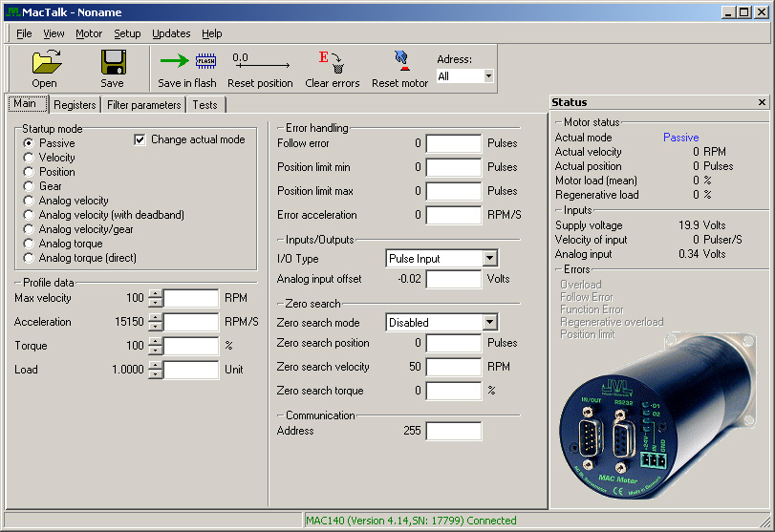The height and width of the screenshot is (532, 775).
Task: Click the Load input field
Action: click(x=191, y=370)
